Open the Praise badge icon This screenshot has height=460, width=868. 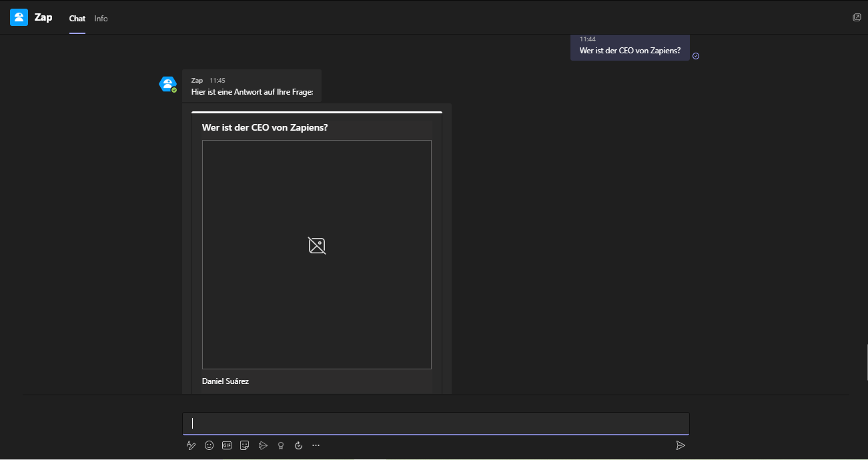click(x=281, y=445)
